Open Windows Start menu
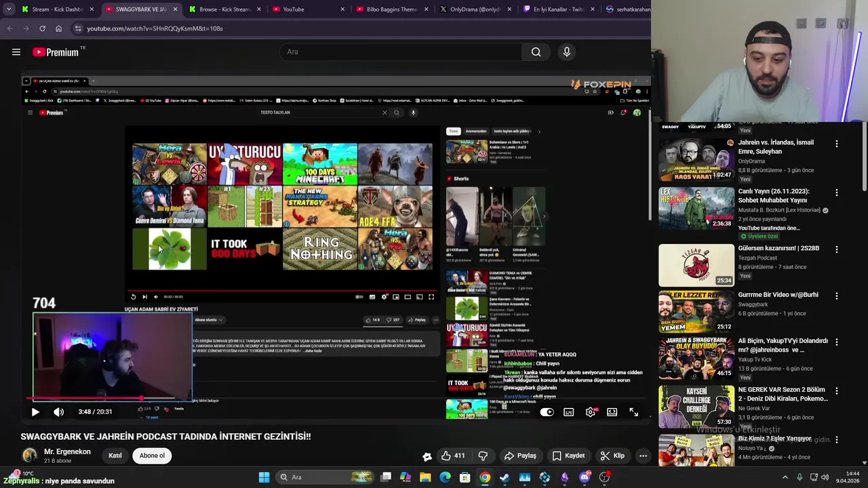The image size is (868, 488). coord(264,477)
